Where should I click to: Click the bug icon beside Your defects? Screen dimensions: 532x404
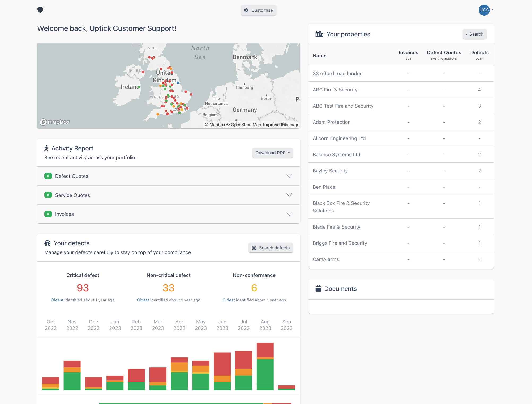48,243
